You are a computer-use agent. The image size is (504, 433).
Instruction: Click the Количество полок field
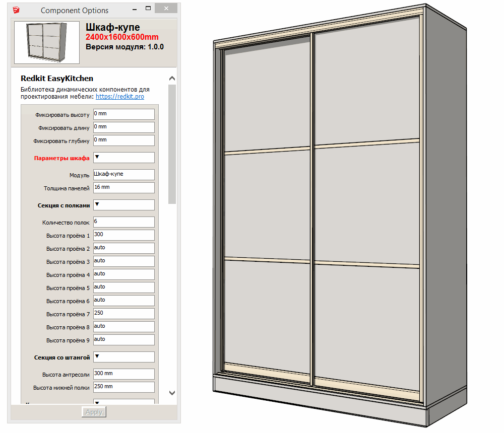(x=123, y=222)
